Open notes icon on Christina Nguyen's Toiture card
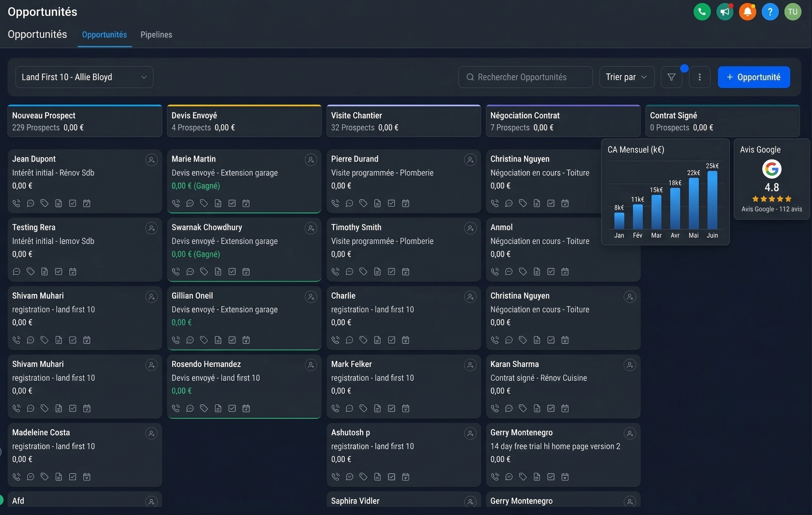812x515 pixels. 537,203
